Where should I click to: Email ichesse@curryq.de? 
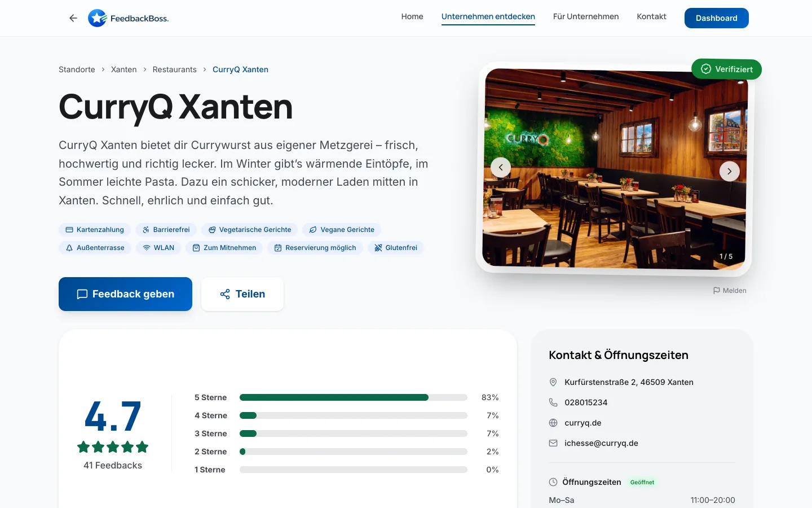[x=601, y=443]
